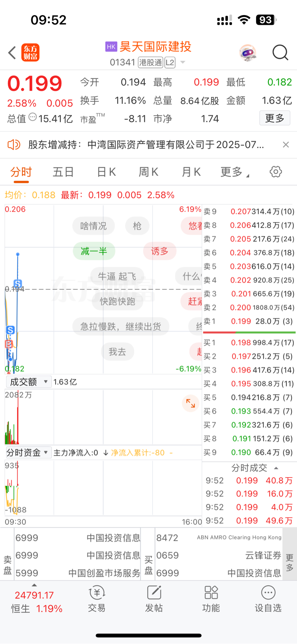This screenshot has width=297, height=644.
Task: Tap the 买9 order row at 0.190
Action: click(249, 452)
